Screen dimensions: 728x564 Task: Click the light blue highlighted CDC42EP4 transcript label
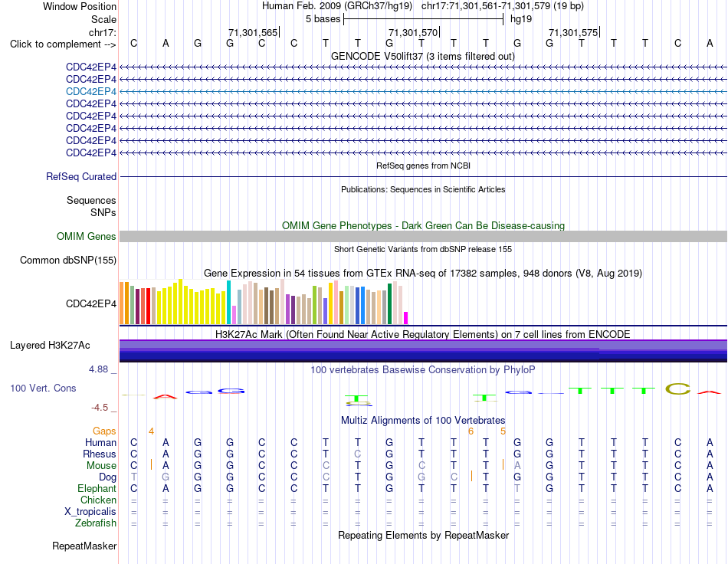pos(91,91)
